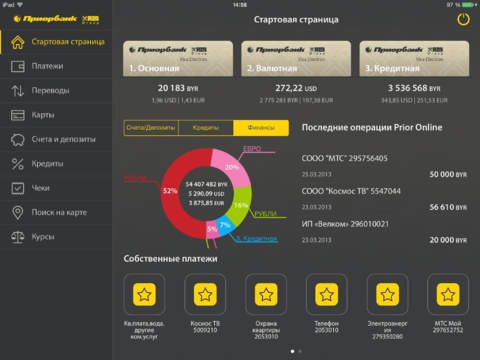Open Переводы arrows icon in sidebar

pos(18,91)
